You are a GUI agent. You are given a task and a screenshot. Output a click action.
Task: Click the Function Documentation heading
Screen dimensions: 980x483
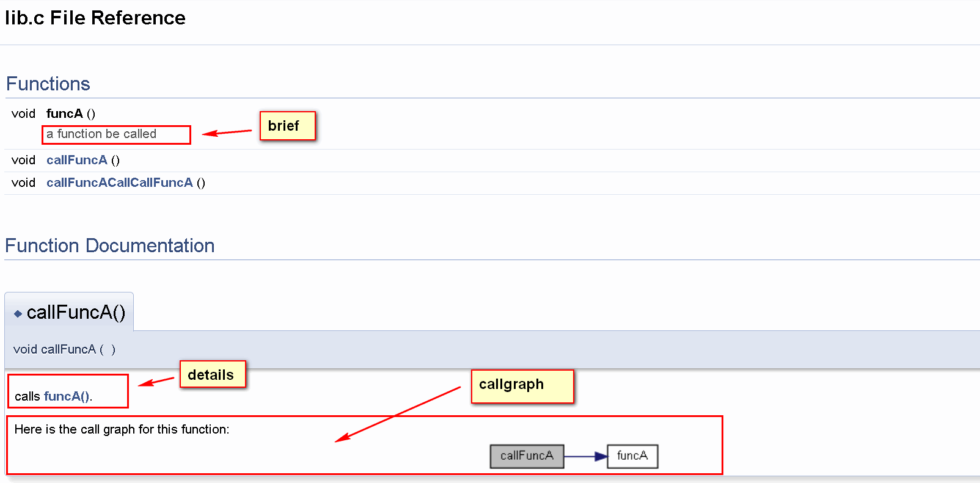coord(110,245)
